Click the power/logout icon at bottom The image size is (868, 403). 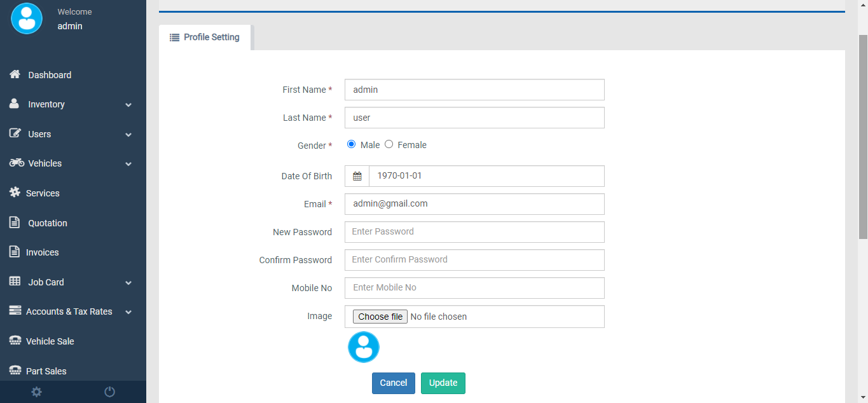[109, 392]
